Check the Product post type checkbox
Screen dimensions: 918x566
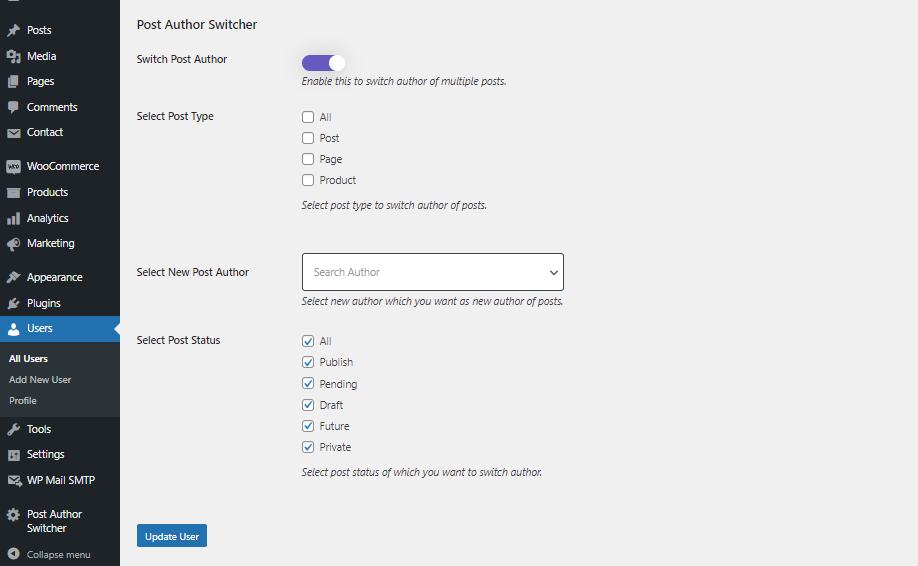pos(308,180)
